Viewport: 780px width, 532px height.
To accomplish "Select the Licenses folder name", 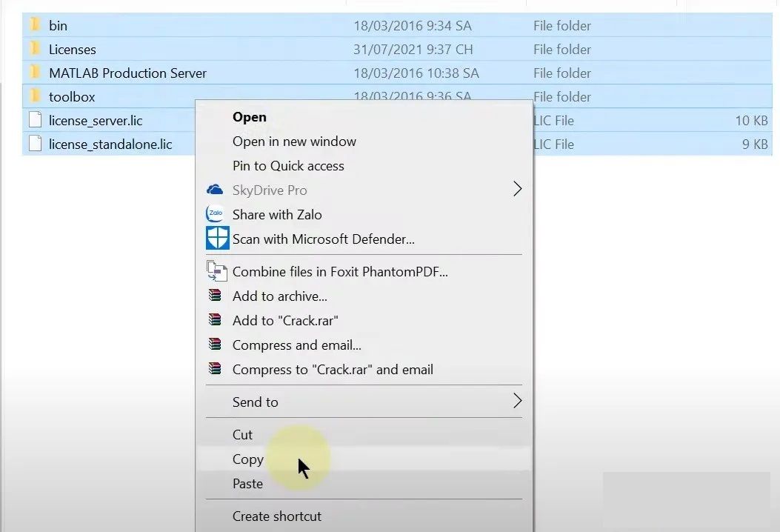I will [x=72, y=49].
